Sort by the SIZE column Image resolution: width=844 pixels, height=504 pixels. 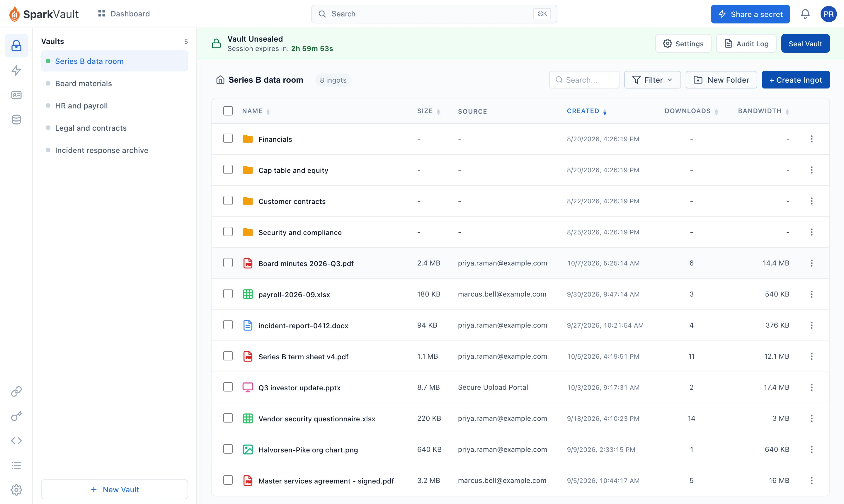coord(428,111)
